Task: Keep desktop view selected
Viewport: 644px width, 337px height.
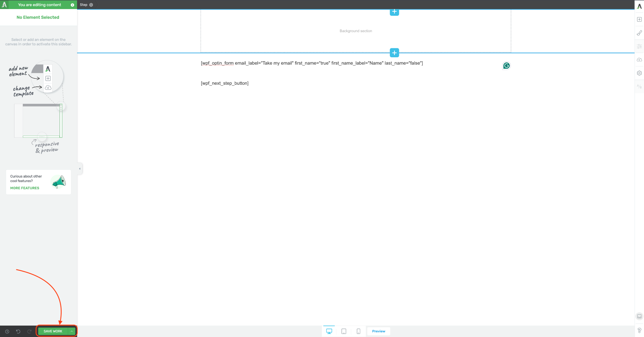Action: click(329, 331)
